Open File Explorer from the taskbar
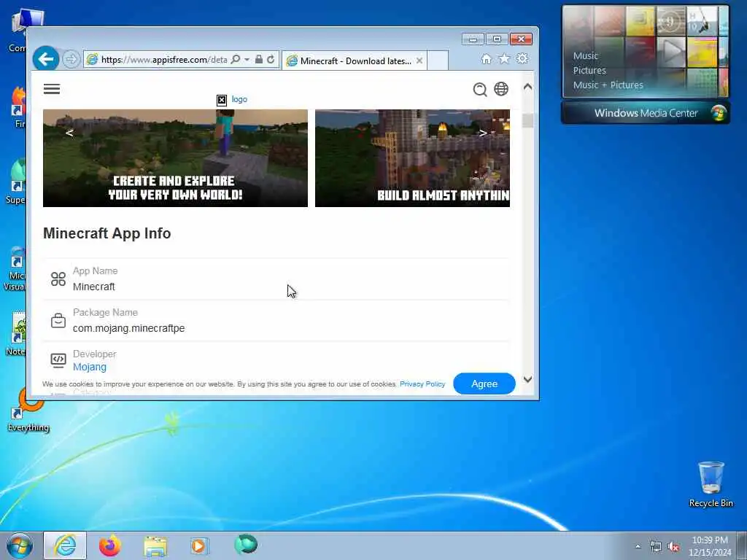The width and height of the screenshot is (747, 560). click(155, 545)
